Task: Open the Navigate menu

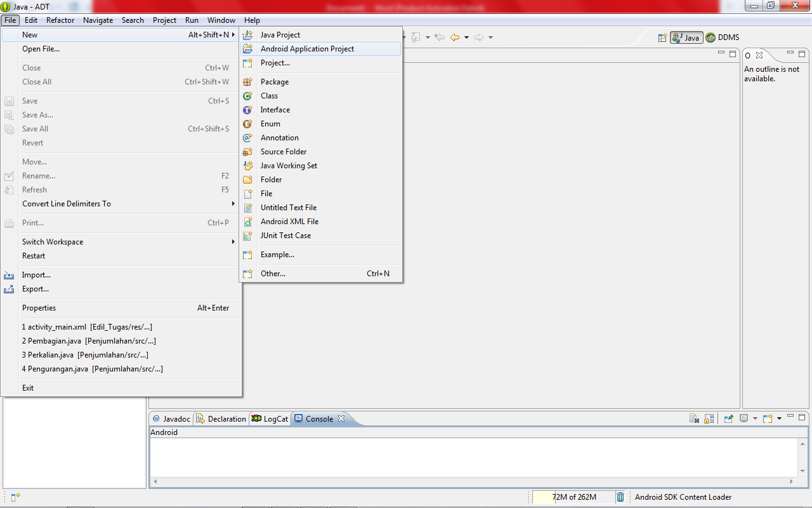Action: tap(98, 20)
